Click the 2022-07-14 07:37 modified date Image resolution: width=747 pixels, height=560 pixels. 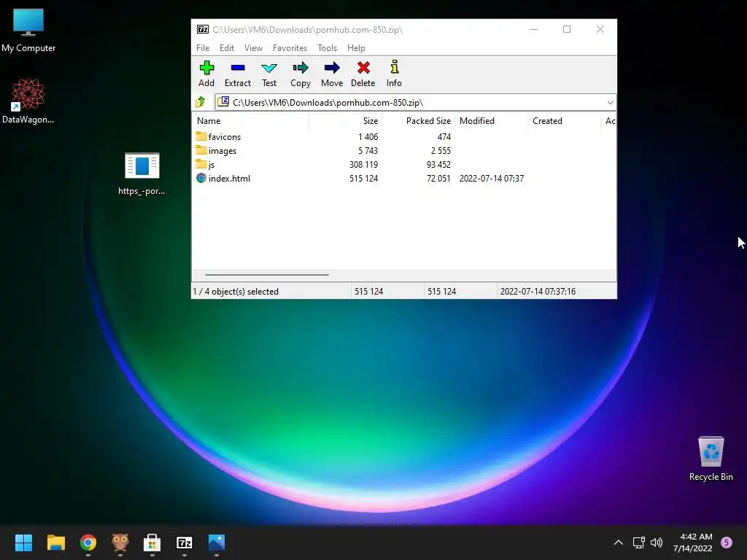coord(491,179)
